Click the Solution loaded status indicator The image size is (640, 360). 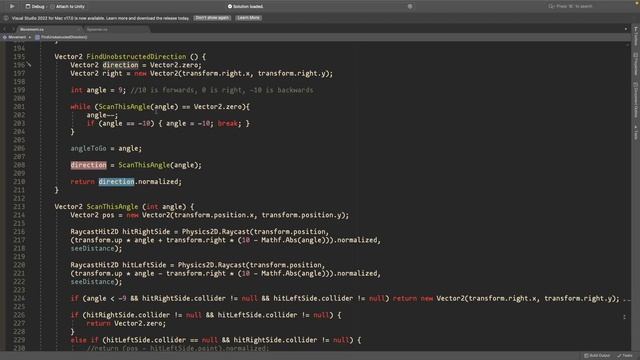point(245,7)
